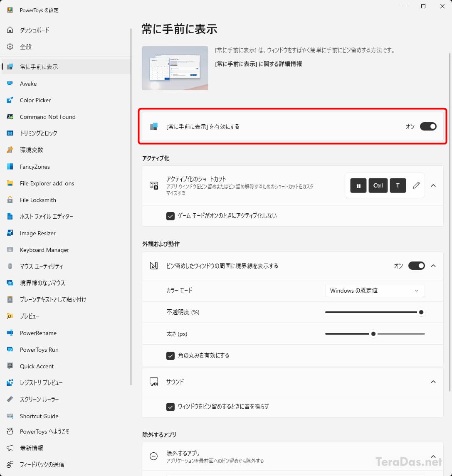Click the ホスト ファイル エディター icon
This screenshot has width=452, height=476.
coord(10,217)
